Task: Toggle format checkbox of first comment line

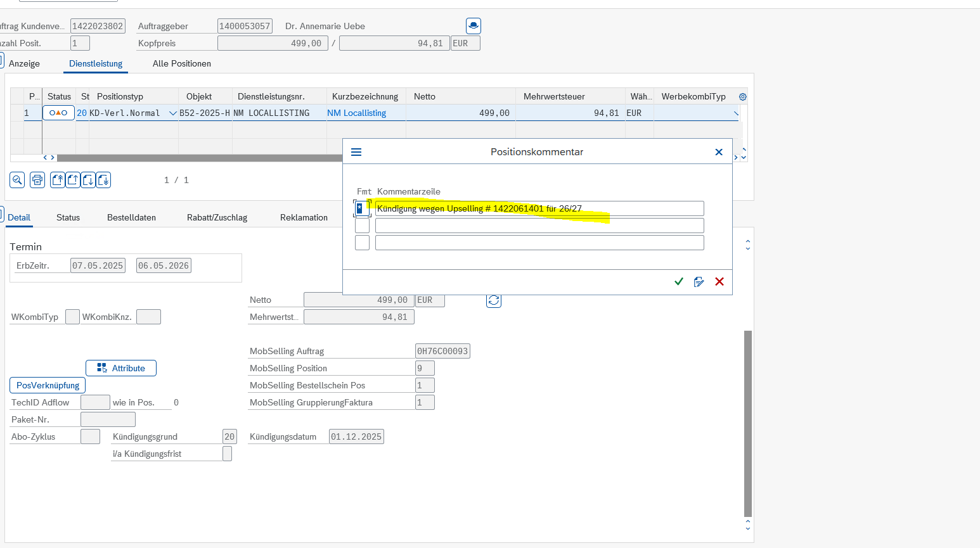Action: click(x=362, y=208)
